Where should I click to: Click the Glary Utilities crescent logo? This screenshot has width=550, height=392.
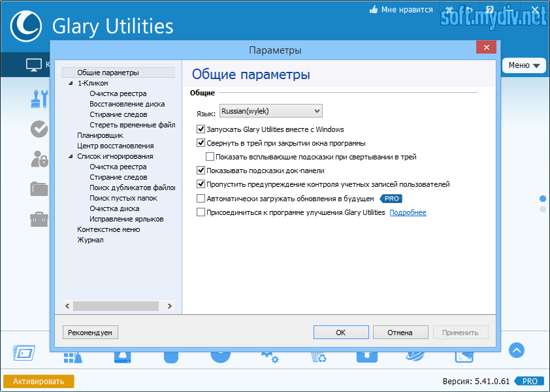(26, 26)
